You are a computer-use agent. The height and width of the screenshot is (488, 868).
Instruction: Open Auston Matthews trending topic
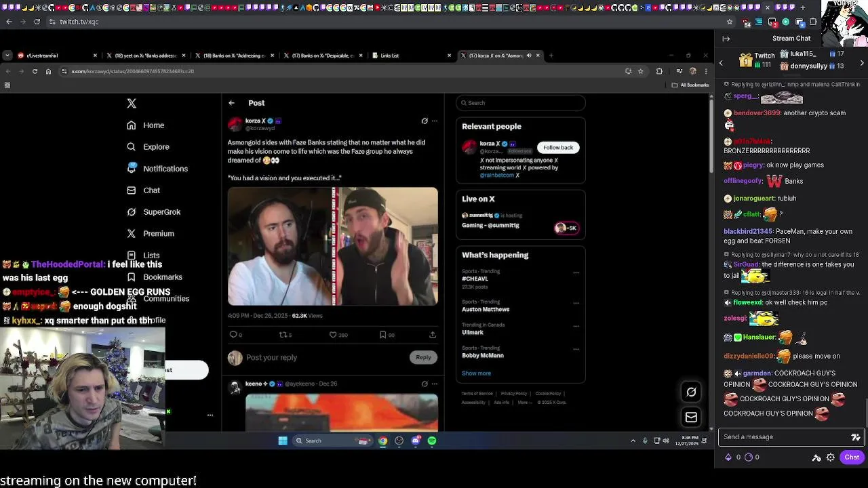point(486,310)
